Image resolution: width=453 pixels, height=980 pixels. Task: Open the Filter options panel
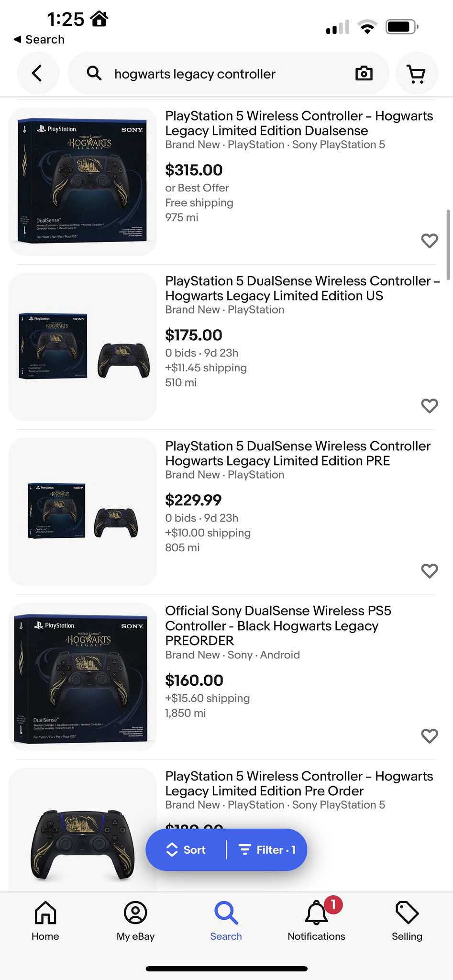pyautogui.click(x=267, y=850)
